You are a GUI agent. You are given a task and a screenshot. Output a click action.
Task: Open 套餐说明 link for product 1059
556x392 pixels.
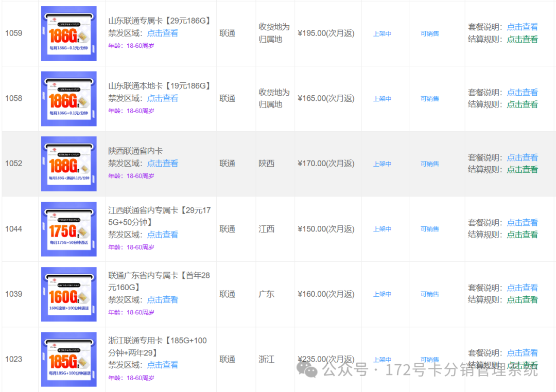[522, 27]
